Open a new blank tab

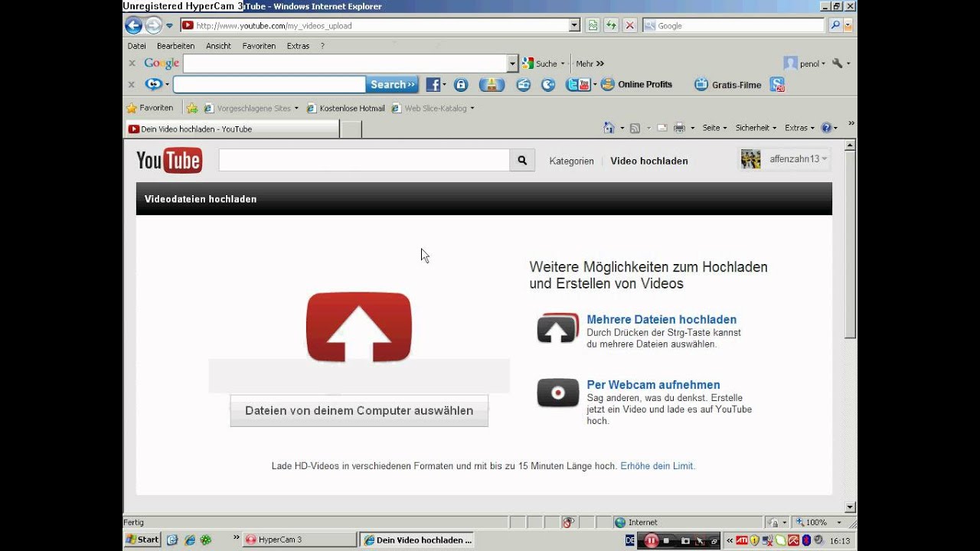tap(351, 129)
